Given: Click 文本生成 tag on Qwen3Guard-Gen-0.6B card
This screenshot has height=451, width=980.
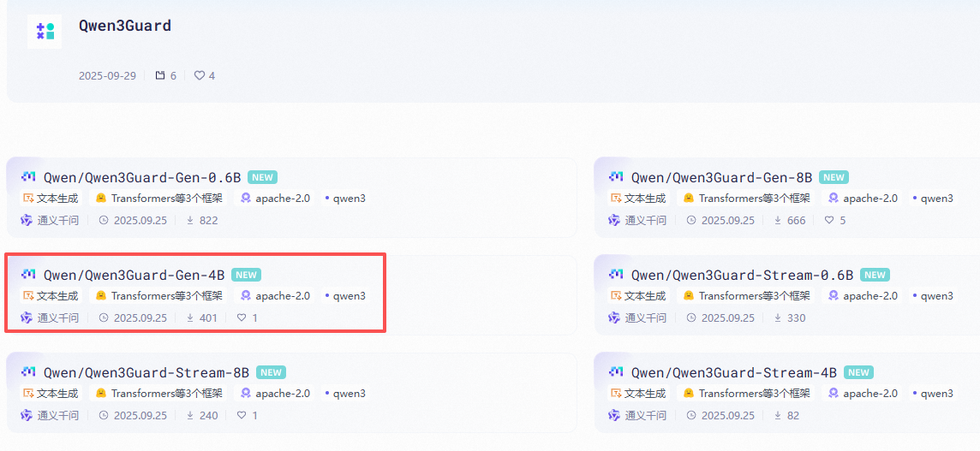Looking at the screenshot, I should point(51,199).
